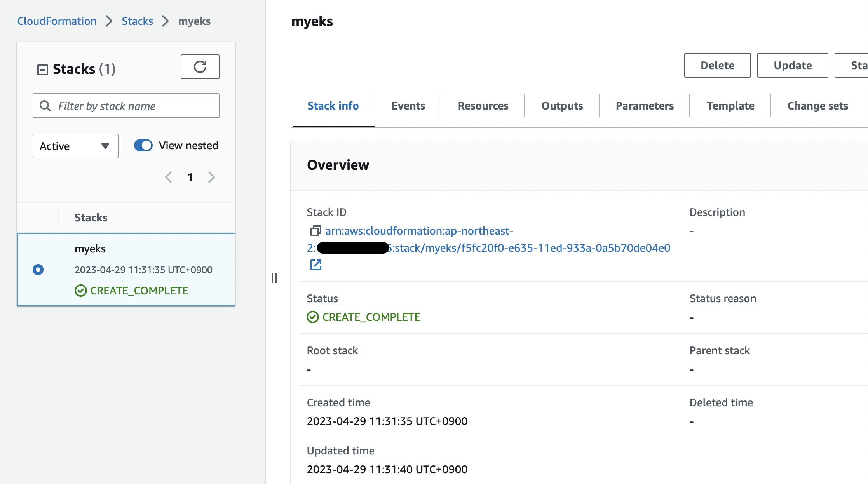Go to previous page of stacks

[x=168, y=177]
